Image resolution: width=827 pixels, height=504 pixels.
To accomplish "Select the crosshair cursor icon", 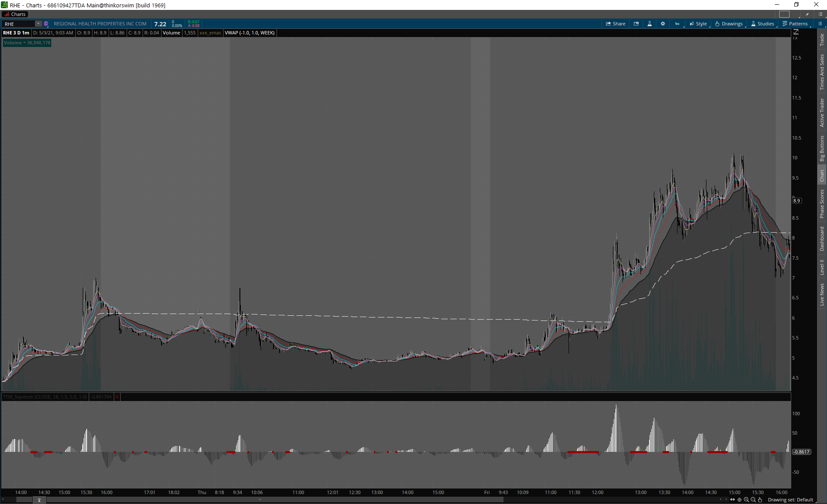I will tap(740, 500).
